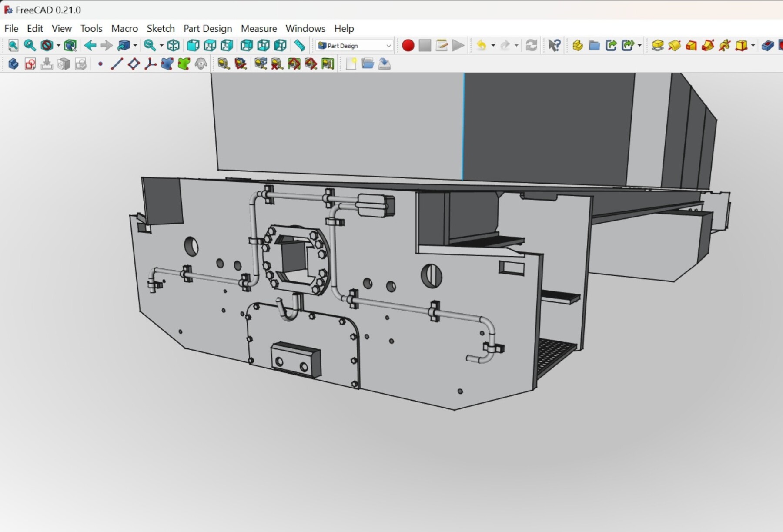Click the Clear All measurements icon
The width and height of the screenshot is (783, 532).
[278, 64]
